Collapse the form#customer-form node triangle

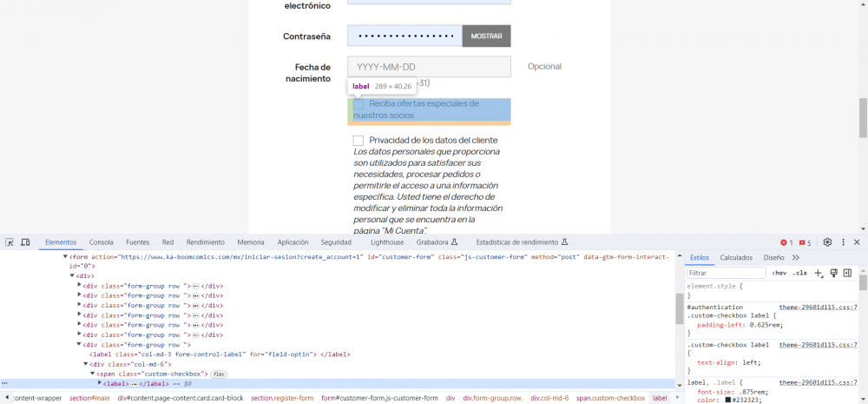[x=65, y=257]
